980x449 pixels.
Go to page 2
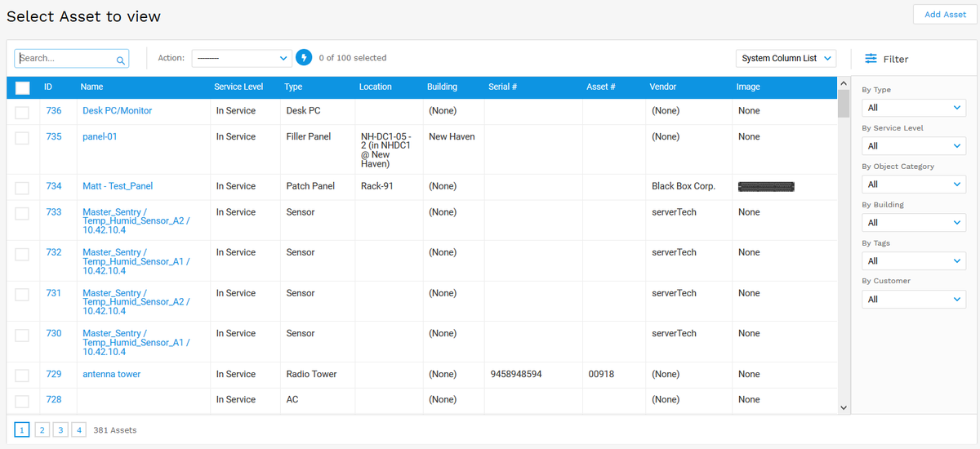[x=42, y=429]
